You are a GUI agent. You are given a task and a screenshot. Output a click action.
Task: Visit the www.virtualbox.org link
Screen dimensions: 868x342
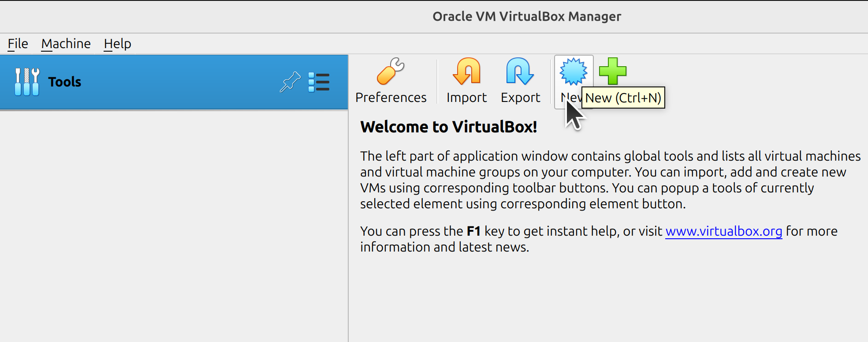click(723, 231)
